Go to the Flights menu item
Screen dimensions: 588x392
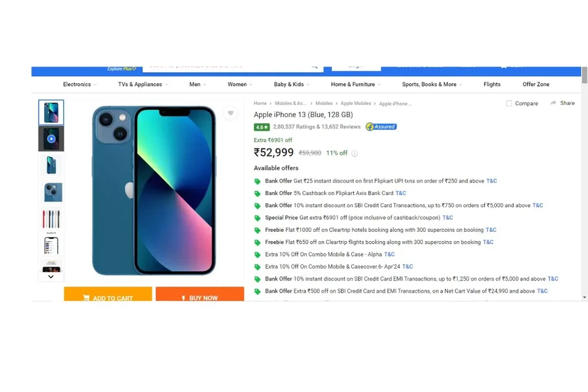[492, 84]
